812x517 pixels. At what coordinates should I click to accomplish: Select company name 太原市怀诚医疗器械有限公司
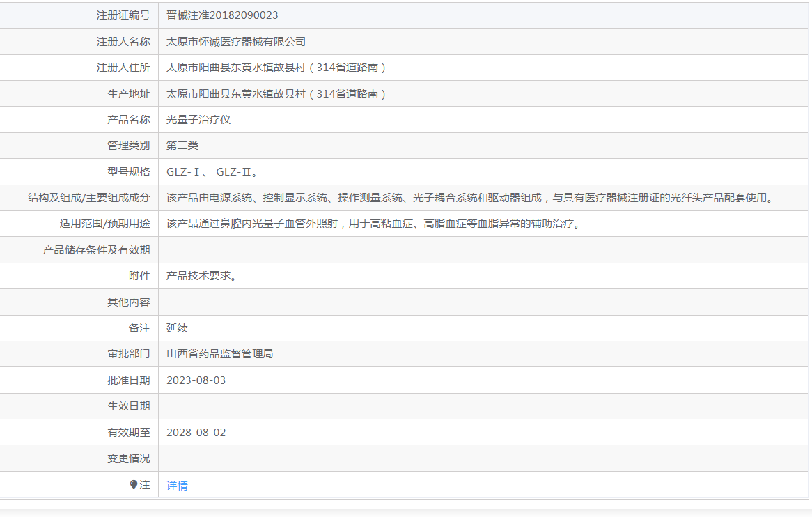pos(235,41)
